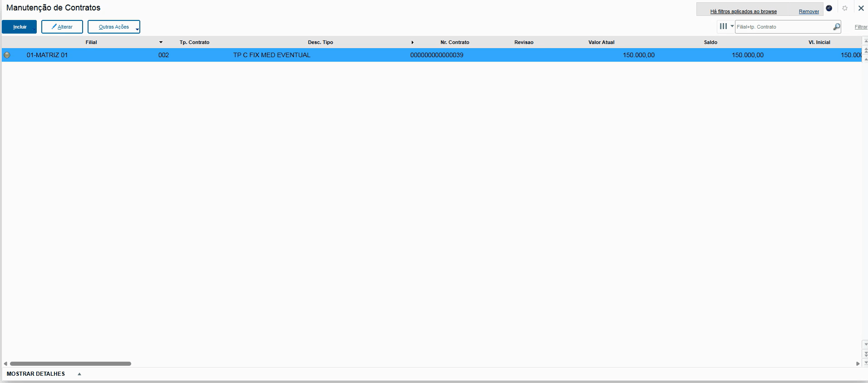This screenshot has height=383, width=868.
Task: Click the arrow marker after Desc. Tipo header
Action: (x=412, y=42)
